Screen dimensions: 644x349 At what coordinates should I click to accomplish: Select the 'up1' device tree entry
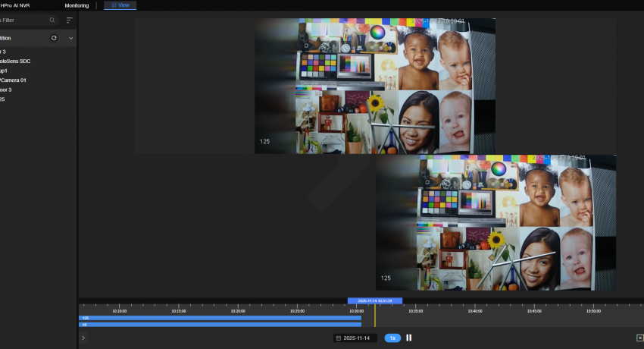point(4,71)
